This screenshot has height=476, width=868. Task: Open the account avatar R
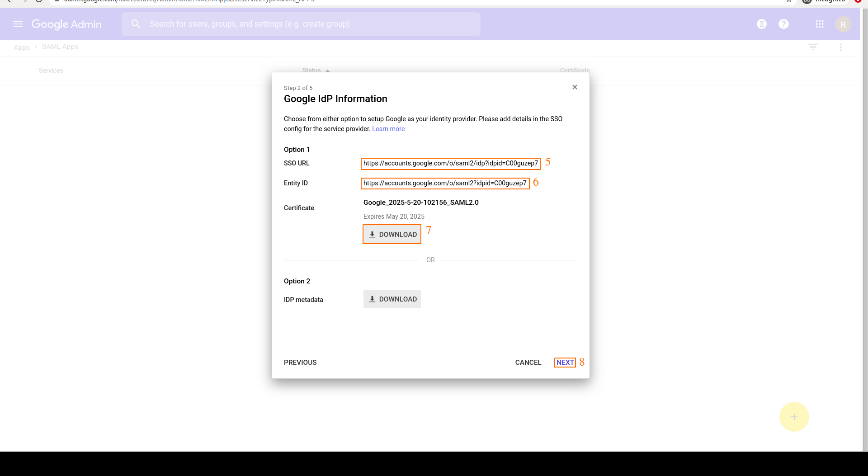843,24
